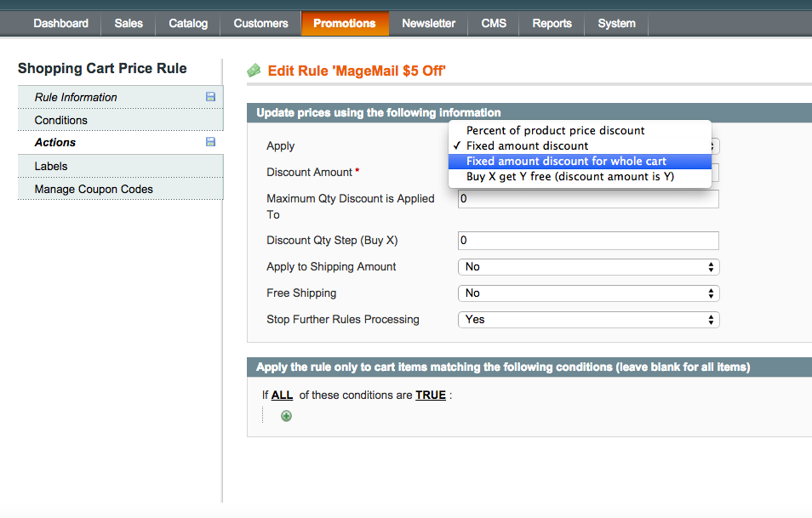Open the Manage Coupon Codes tab
This screenshot has height=518, width=812.
pos(94,189)
